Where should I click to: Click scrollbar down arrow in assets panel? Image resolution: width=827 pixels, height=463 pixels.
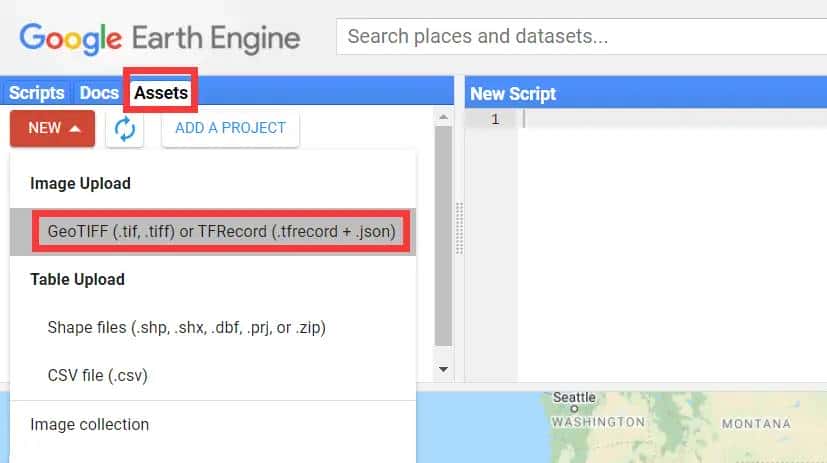(444, 369)
